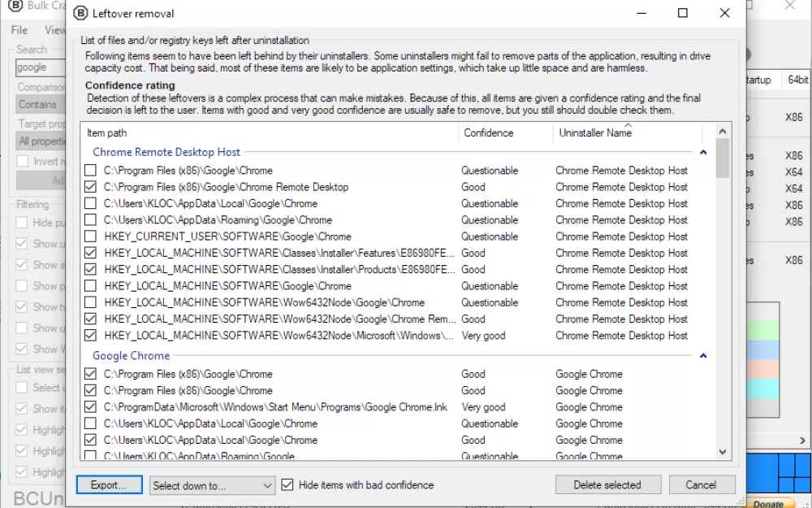Click the light blue legend color in main window
Screen dimensions: 812x508
pyautogui.click(x=762, y=350)
